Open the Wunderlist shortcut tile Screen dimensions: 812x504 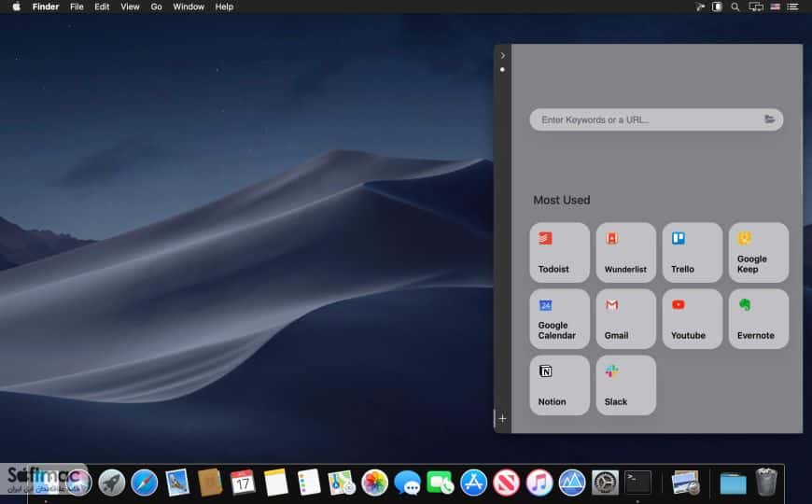(625, 252)
